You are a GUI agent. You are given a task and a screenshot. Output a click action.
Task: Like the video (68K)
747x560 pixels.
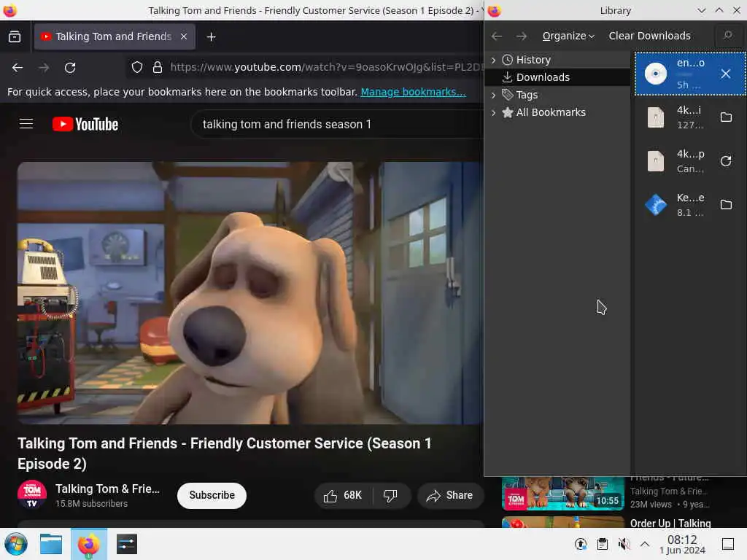(343, 495)
